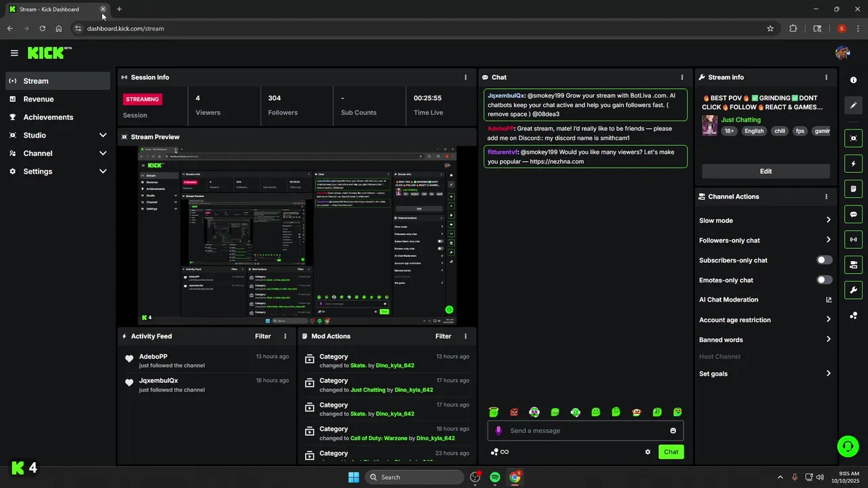Click in the Send a message field

(x=586, y=430)
